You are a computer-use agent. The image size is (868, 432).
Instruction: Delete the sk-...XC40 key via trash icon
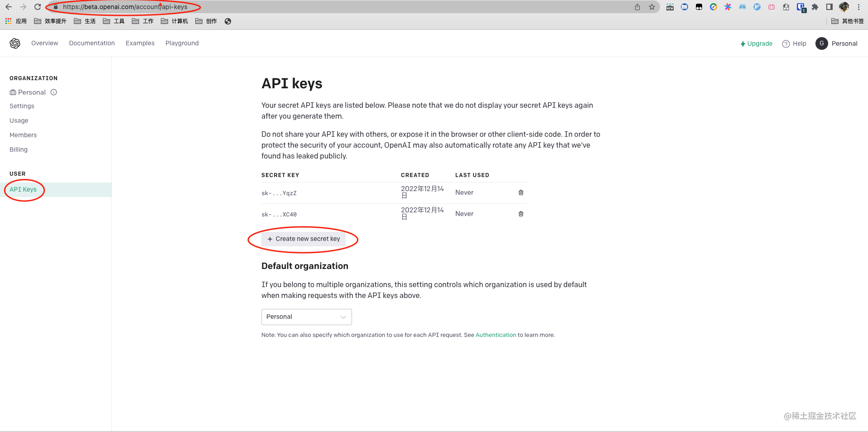(x=521, y=213)
